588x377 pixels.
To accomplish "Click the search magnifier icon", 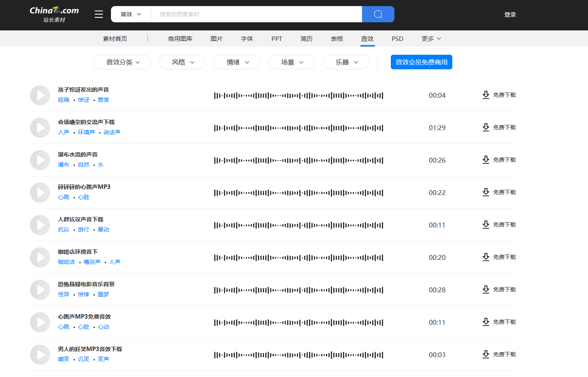I will click(x=378, y=14).
